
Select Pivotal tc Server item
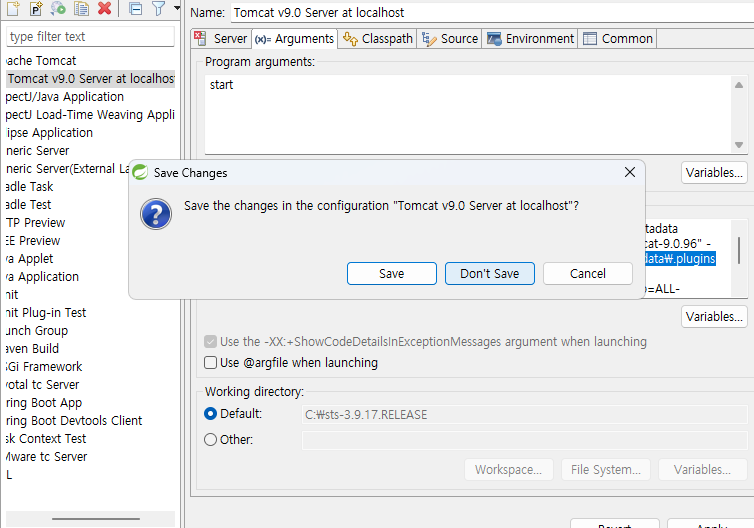(x=42, y=385)
